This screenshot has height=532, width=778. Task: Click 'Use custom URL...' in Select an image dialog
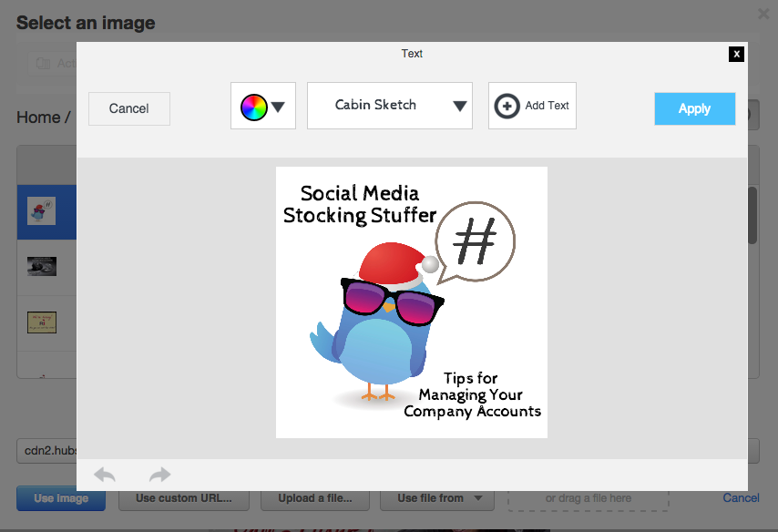(184, 498)
